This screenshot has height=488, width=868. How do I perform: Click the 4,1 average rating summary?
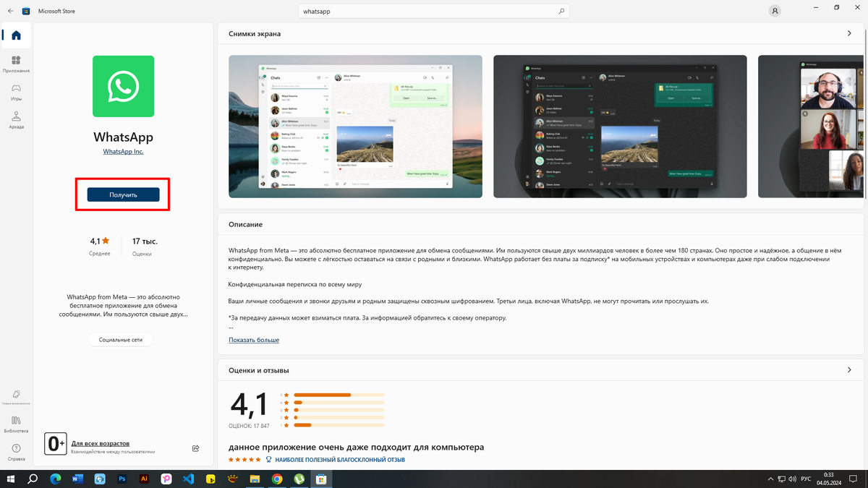(100, 245)
